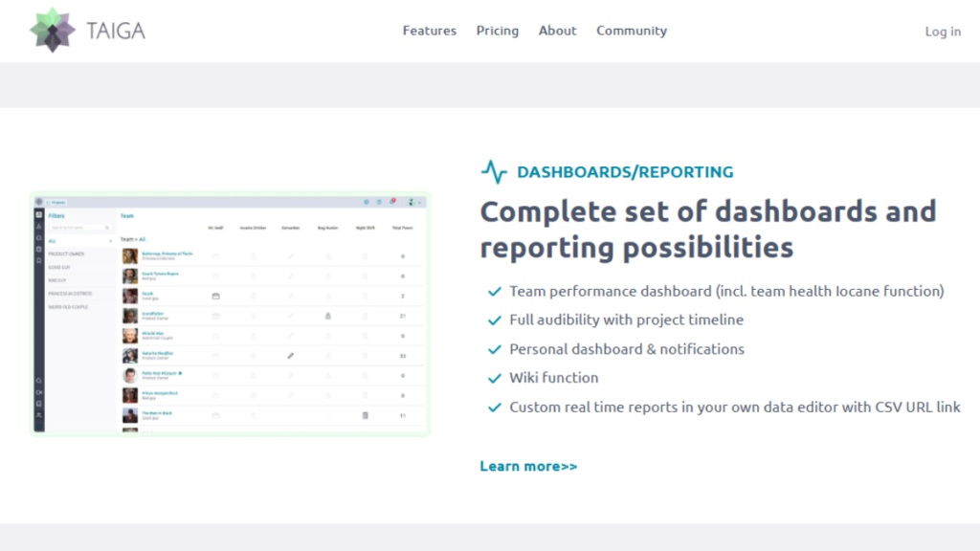Open the Log in link
The height and width of the screenshot is (551, 980).
[943, 31]
